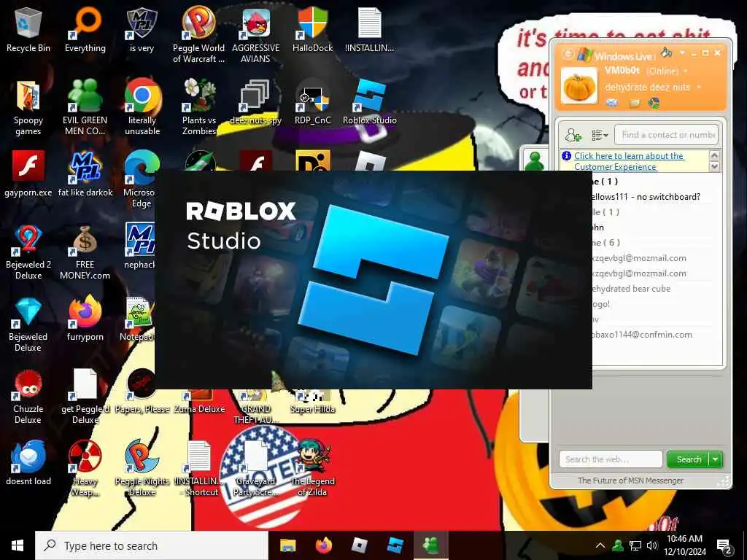Select the Chuzzle Deluxe desktop shortcut
The height and width of the screenshot is (560, 747).
click(28, 397)
